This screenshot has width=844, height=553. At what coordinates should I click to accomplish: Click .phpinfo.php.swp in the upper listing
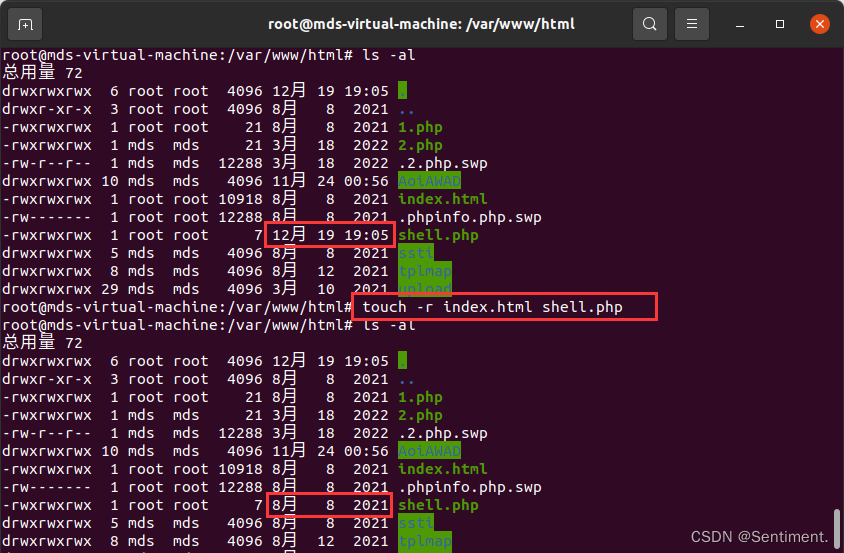click(x=470, y=218)
